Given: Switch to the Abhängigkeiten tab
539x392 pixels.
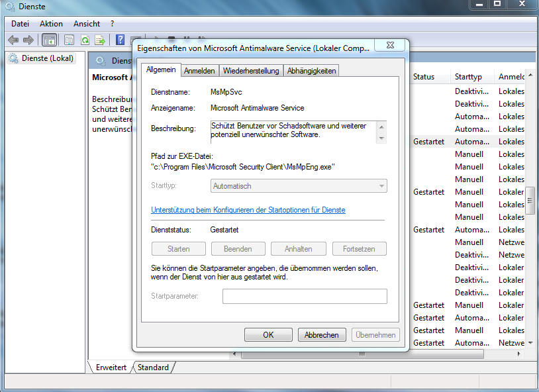Looking at the screenshot, I should click(x=311, y=71).
